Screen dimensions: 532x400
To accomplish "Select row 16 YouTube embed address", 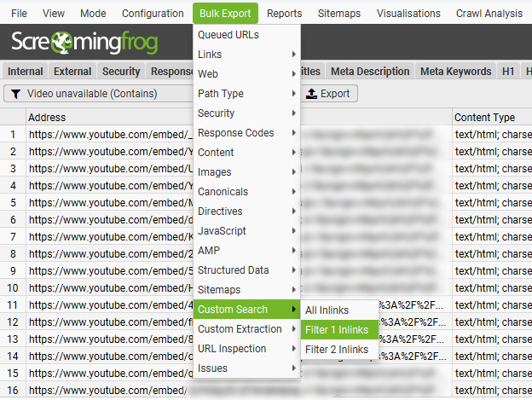I will pyautogui.click(x=110, y=390).
